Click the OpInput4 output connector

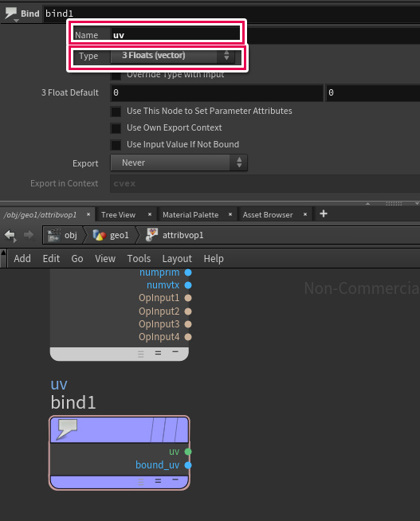pyautogui.click(x=188, y=337)
